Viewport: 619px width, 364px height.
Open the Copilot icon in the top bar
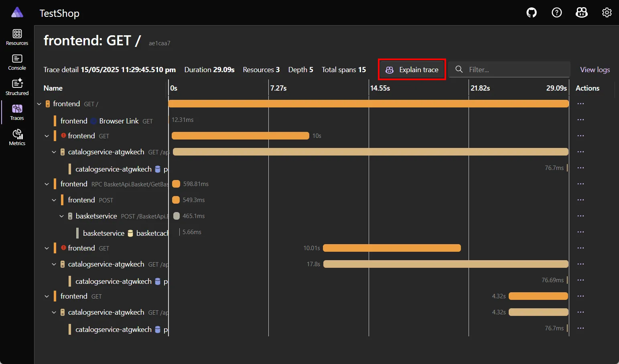pos(582,12)
